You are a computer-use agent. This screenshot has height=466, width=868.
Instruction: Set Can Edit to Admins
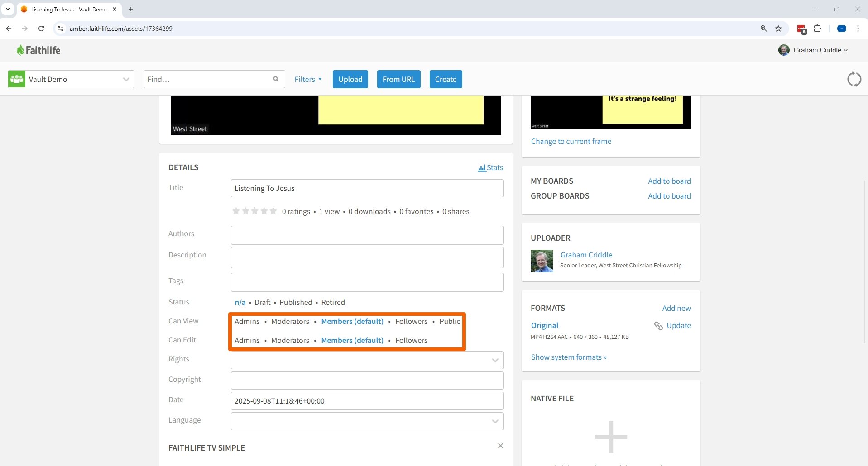click(x=247, y=340)
